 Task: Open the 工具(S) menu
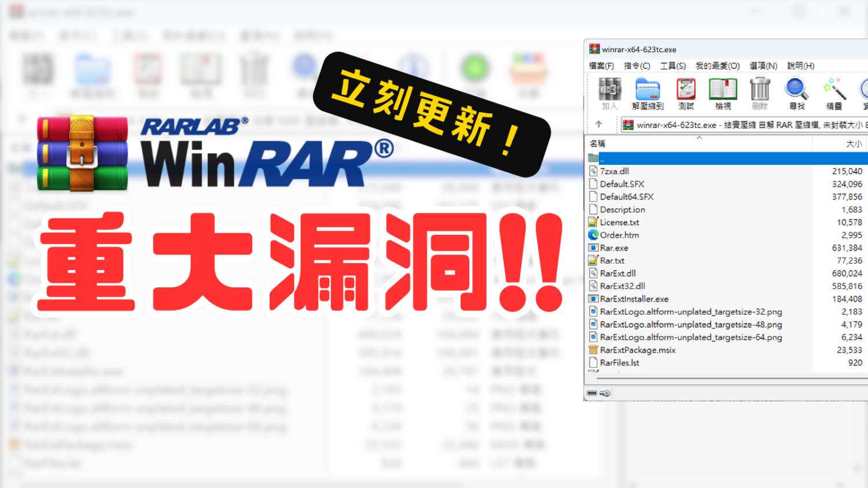[673, 66]
